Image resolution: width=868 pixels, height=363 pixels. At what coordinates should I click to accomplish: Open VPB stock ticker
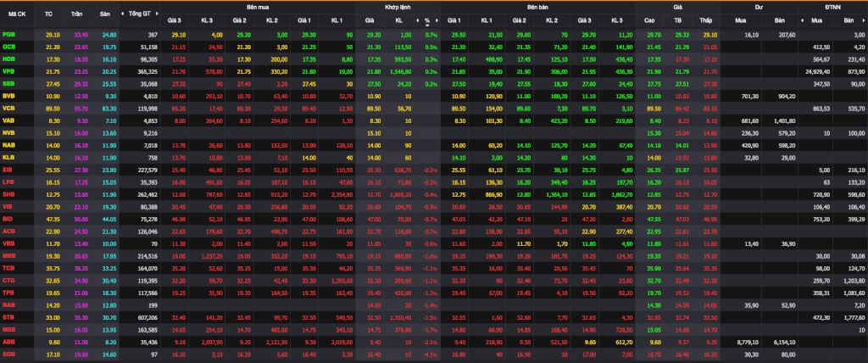tap(8, 71)
